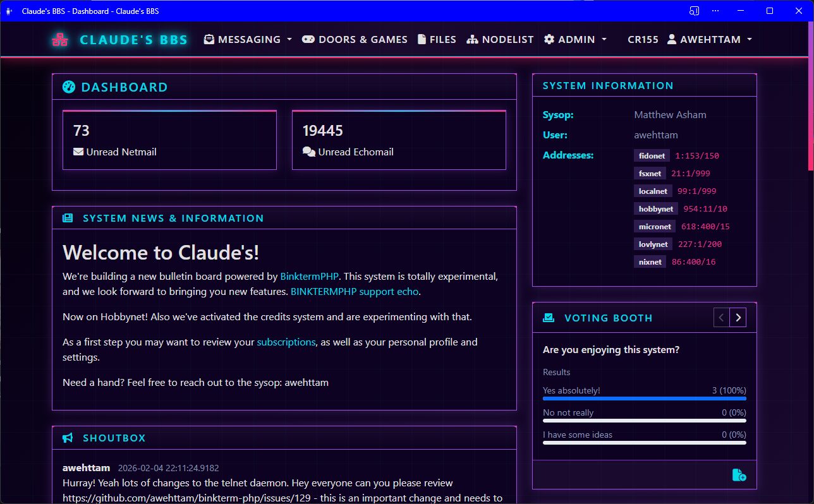Click the user profile icon beside AWEHTTAM
Screen dimensions: 814x504
click(x=672, y=39)
